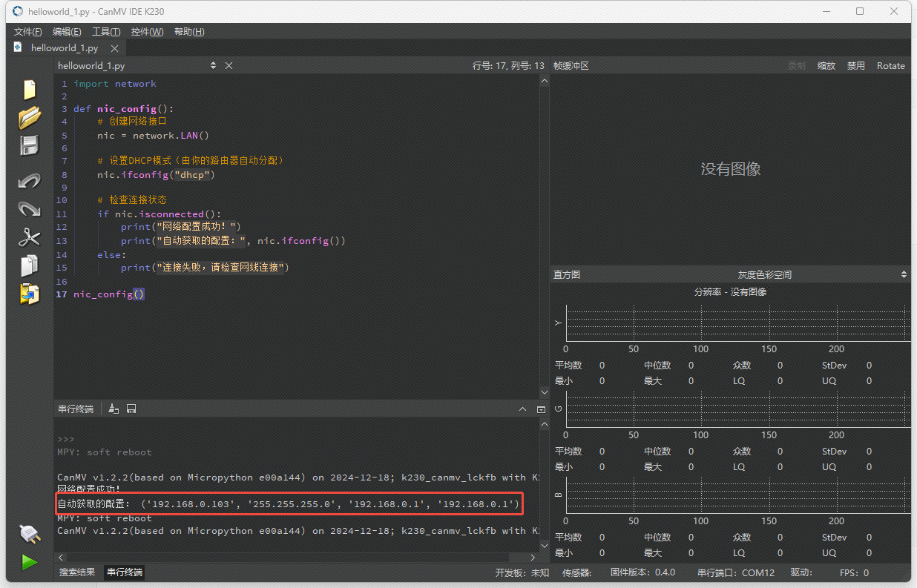
Task: Click 固件版本: 0.4.0 status entry
Action: [x=642, y=572]
